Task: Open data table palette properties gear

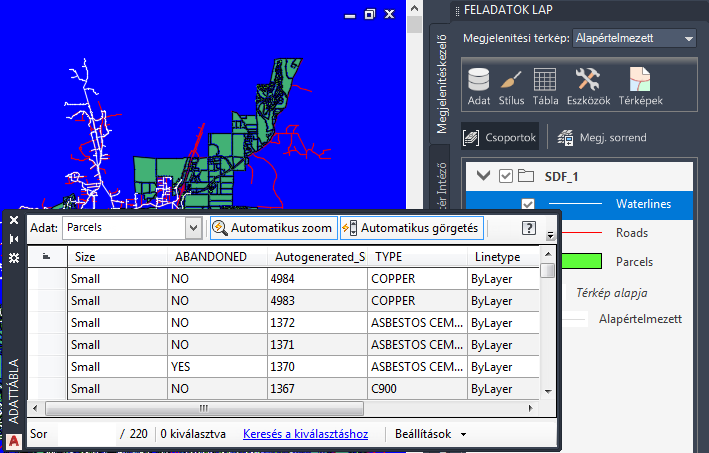Action: [x=14, y=258]
